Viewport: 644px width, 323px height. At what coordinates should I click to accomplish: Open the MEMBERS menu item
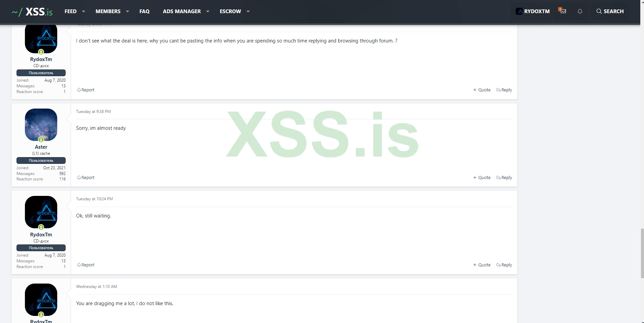(x=108, y=11)
